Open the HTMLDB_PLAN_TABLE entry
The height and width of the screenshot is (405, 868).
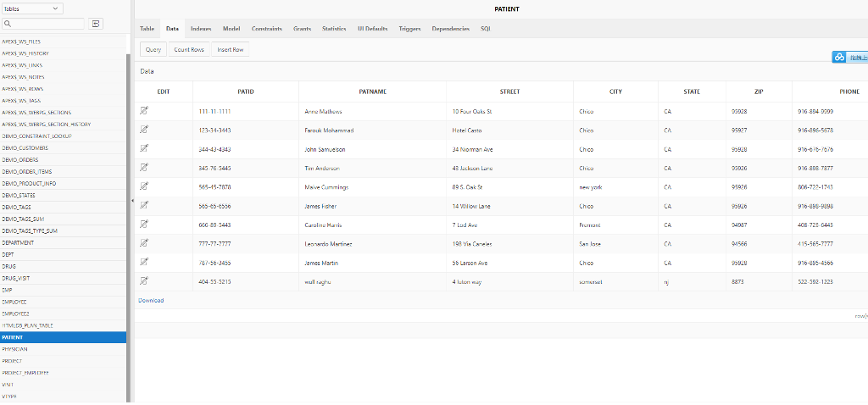tap(63, 325)
